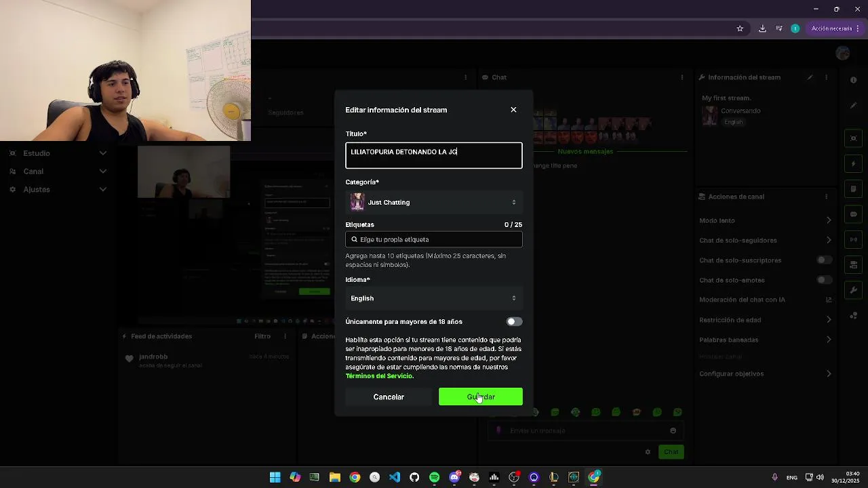Screen dimensions: 868x488
Task: Click the Título text field
Action: click(434, 155)
